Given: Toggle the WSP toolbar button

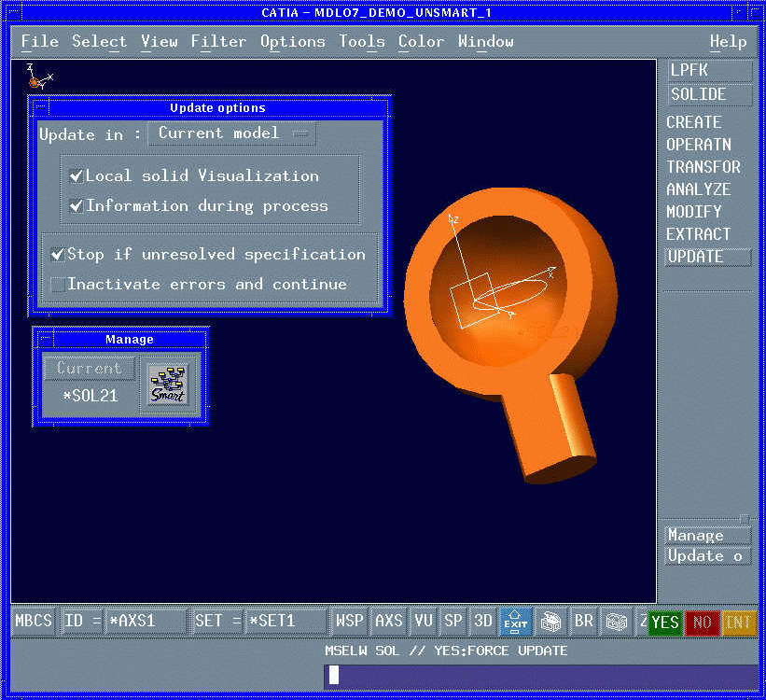Looking at the screenshot, I should point(349,622).
